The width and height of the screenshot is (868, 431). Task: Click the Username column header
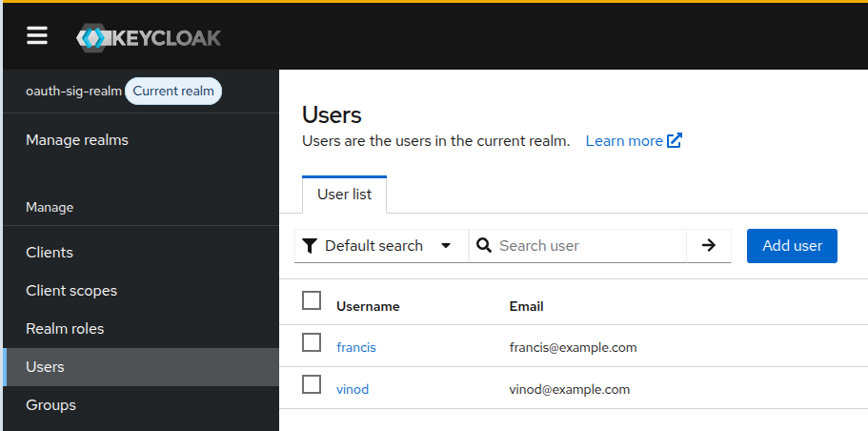pyautogui.click(x=368, y=306)
